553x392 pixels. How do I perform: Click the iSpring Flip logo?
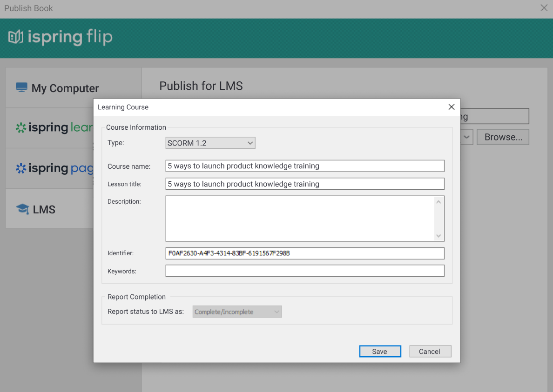click(x=60, y=37)
